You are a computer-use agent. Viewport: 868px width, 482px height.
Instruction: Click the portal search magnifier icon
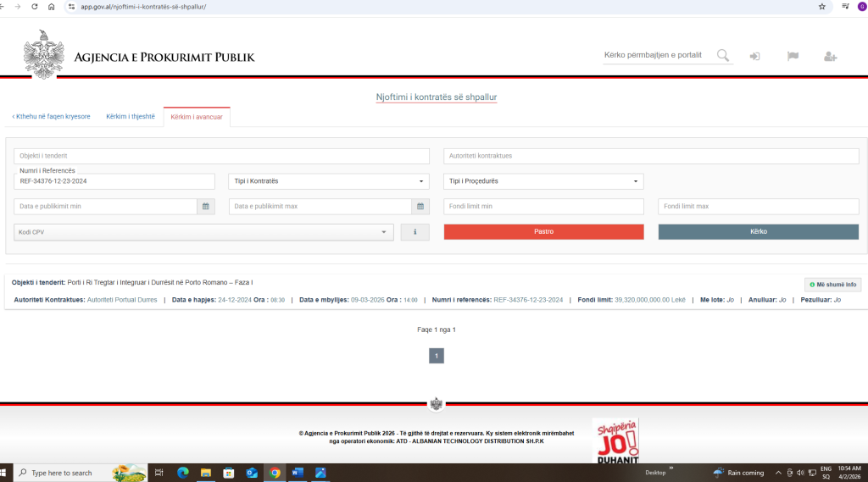pyautogui.click(x=723, y=56)
